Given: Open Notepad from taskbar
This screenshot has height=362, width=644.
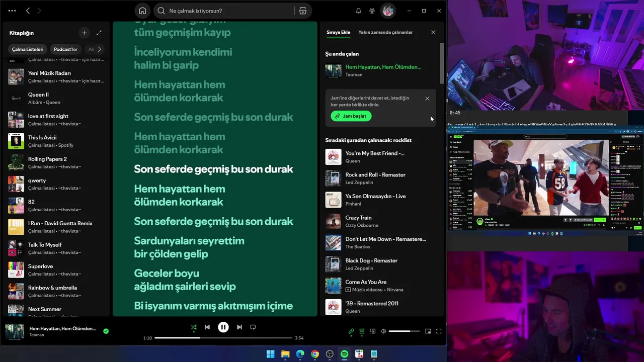Looking at the screenshot, I should [374, 354].
